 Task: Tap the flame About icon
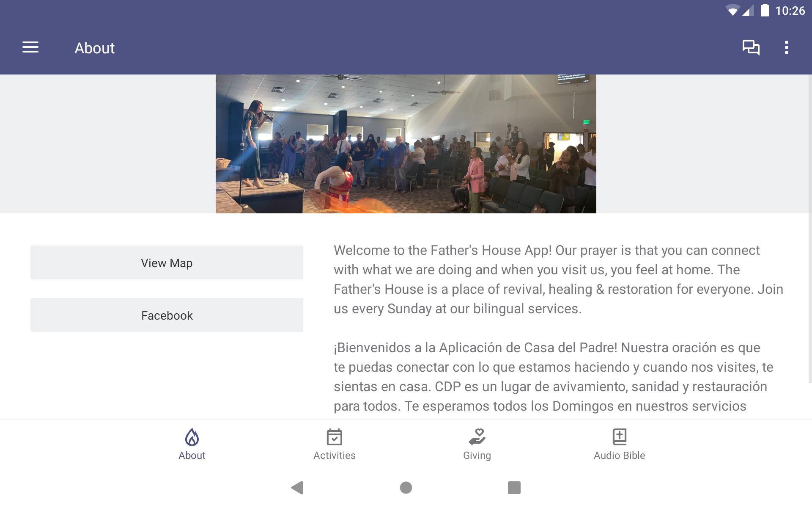point(192,437)
